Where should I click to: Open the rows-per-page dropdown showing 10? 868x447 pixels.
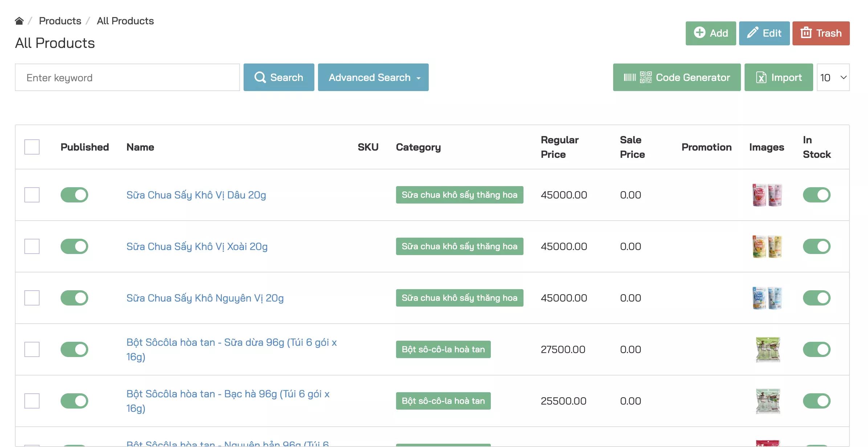click(833, 77)
